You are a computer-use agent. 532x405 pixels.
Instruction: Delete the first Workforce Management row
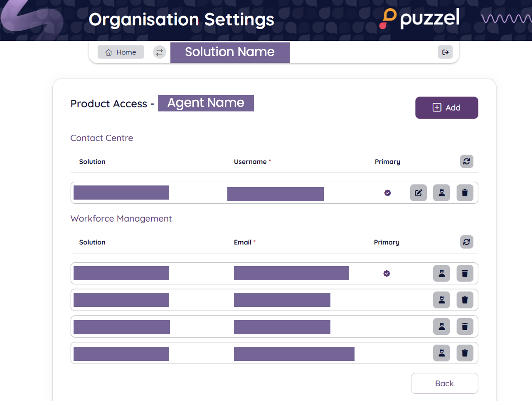click(x=465, y=274)
